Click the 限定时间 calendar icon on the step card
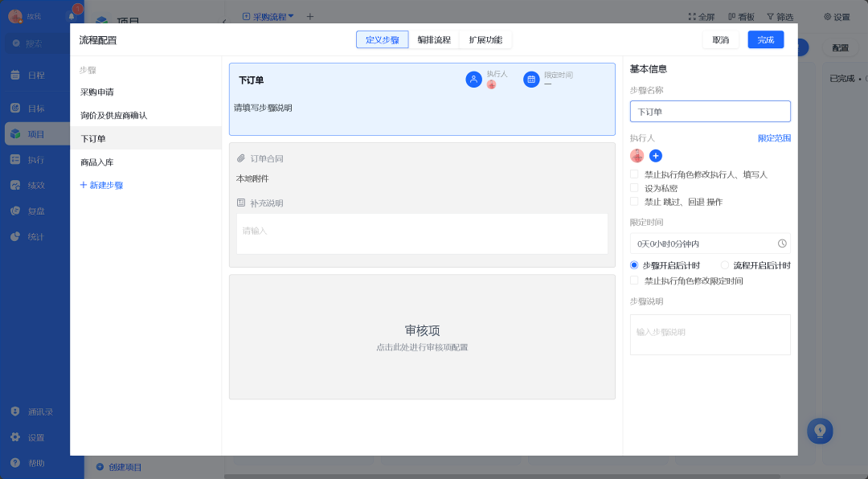 531,80
